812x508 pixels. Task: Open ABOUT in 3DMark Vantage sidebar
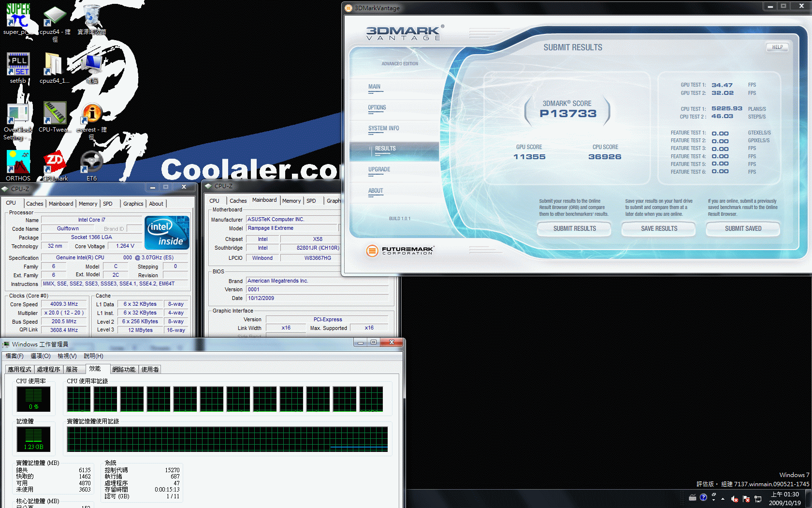click(x=376, y=191)
